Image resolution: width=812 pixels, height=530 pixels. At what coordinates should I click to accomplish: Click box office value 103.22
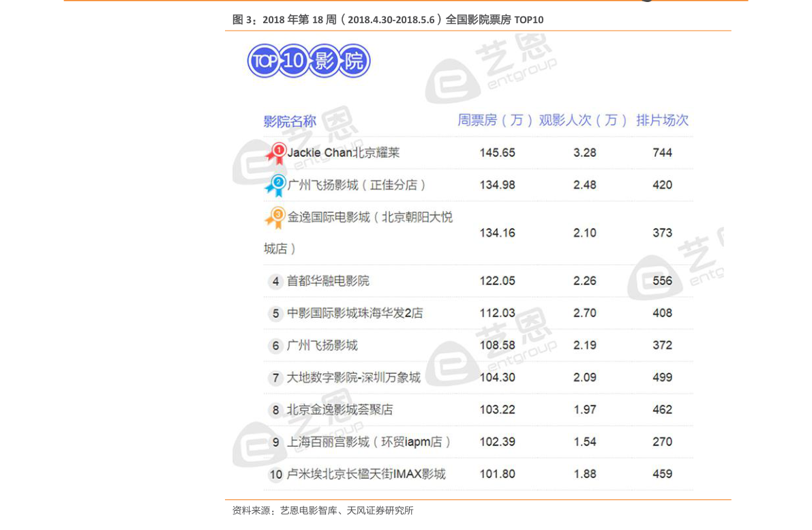(497, 409)
